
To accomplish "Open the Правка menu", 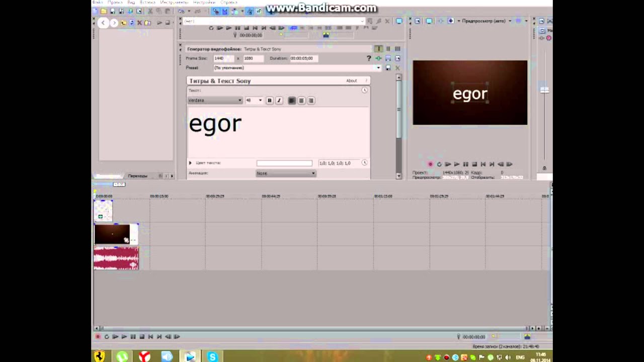I will (115, 3).
